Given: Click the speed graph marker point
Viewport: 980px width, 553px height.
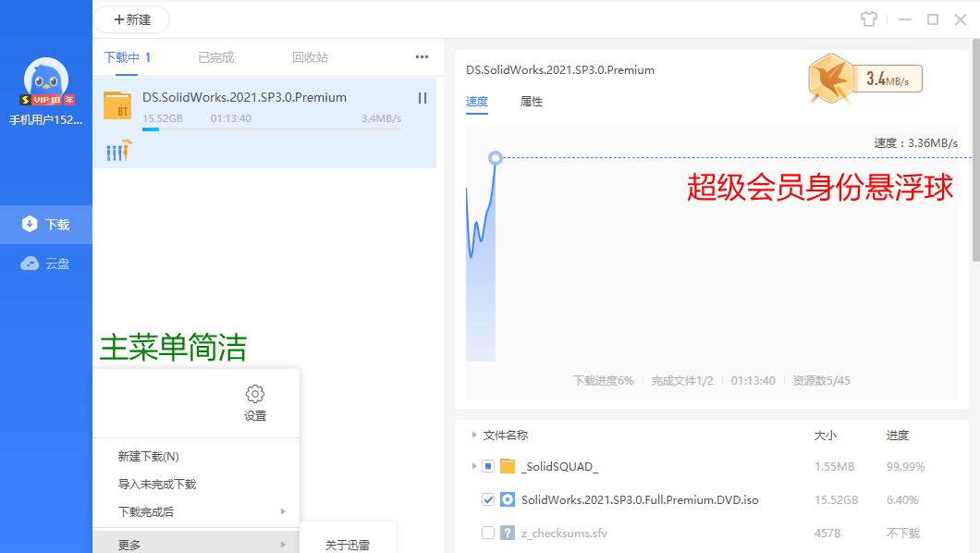Looking at the screenshot, I should click(496, 158).
